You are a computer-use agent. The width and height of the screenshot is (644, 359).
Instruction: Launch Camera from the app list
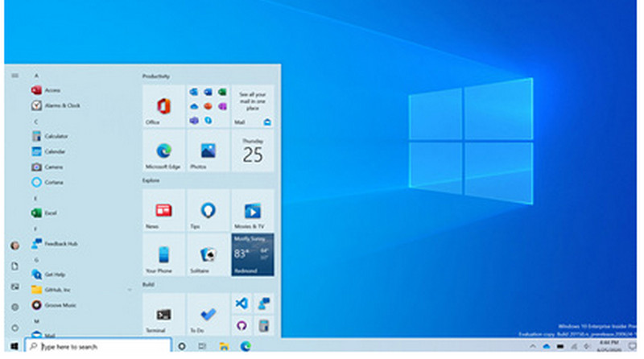(x=47, y=167)
